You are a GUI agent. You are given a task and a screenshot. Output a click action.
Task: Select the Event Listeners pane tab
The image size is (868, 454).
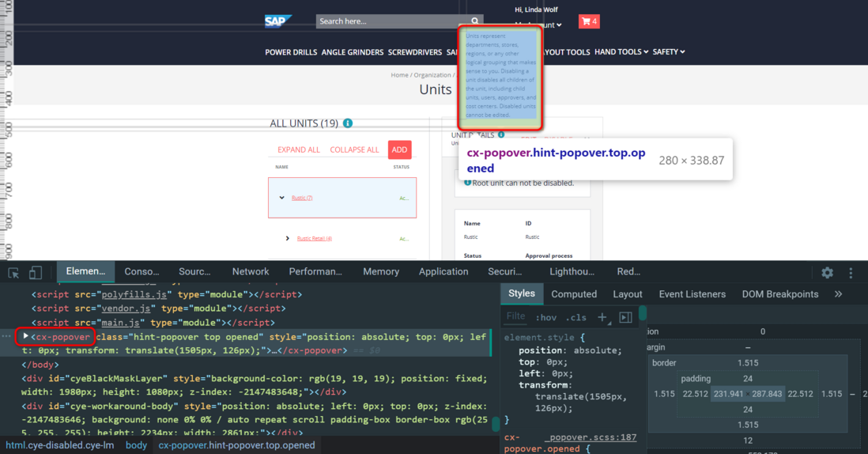pyautogui.click(x=692, y=294)
